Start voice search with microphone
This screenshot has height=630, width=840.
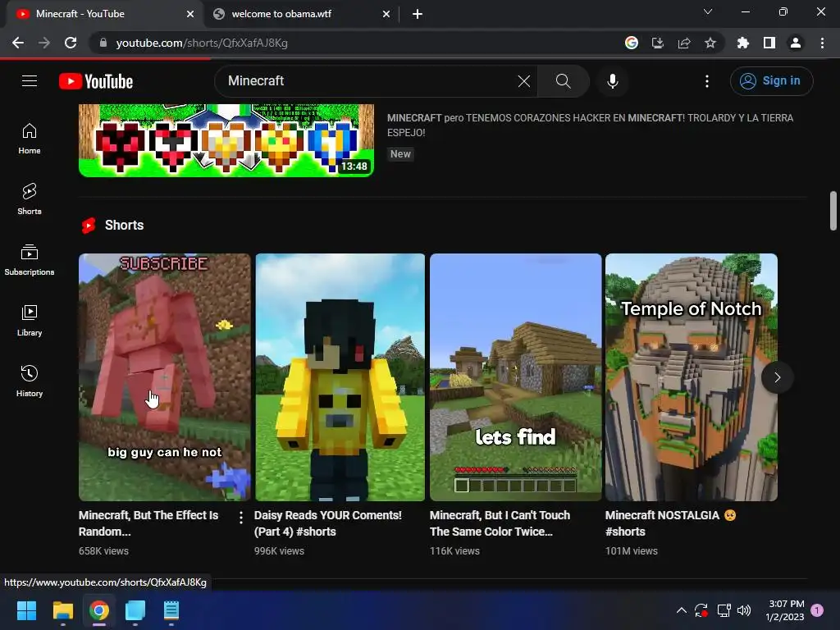[613, 81]
